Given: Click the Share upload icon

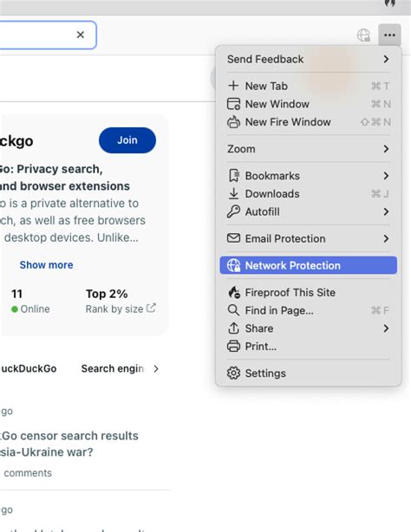Looking at the screenshot, I should (233, 328).
